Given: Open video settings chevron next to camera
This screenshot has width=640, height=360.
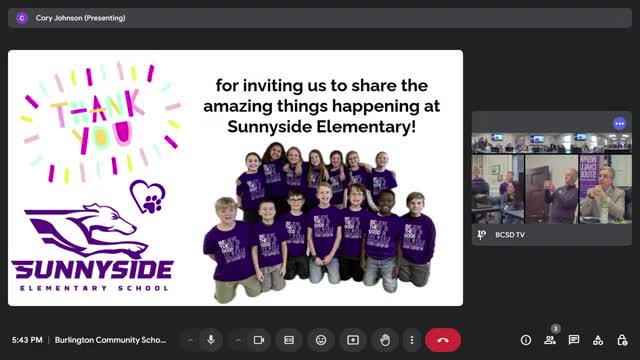Looking at the screenshot, I should [238, 340].
